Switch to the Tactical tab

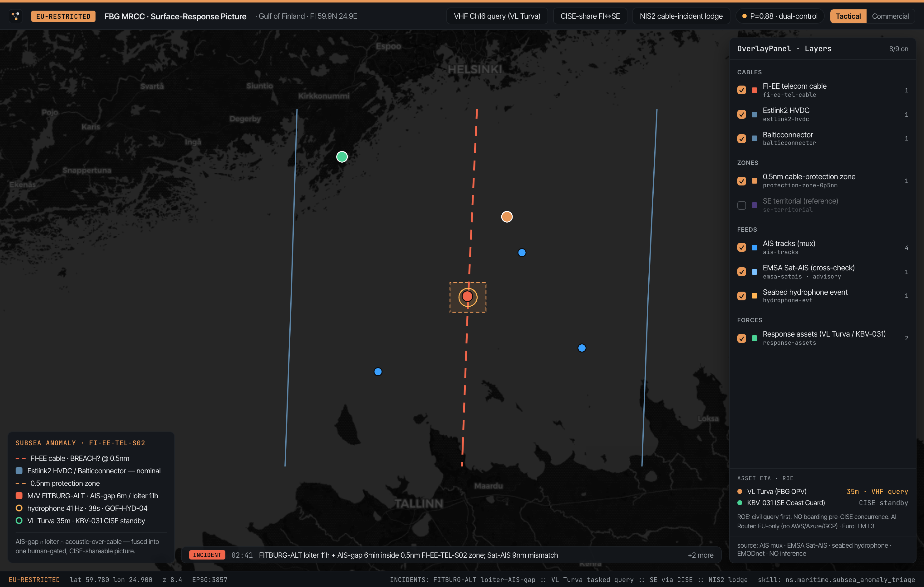click(848, 16)
